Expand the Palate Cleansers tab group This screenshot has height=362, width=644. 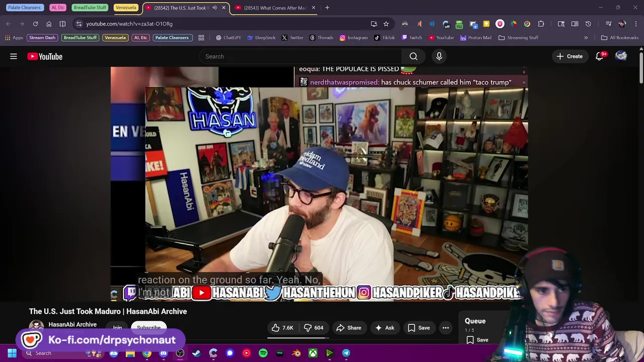click(24, 8)
